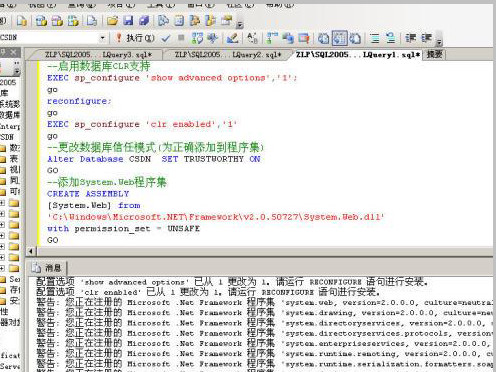Click the Save All icon

pos(144,21)
